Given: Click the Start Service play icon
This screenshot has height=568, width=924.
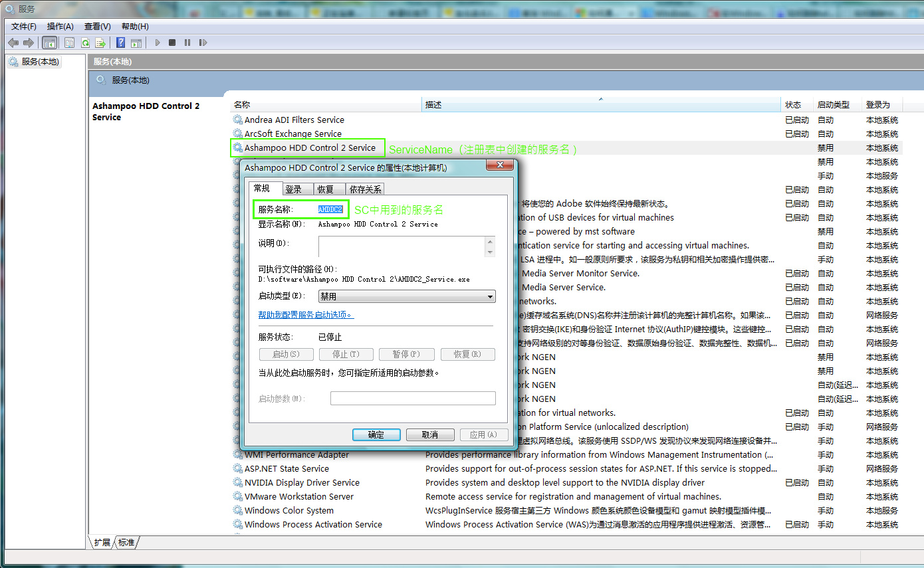Looking at the screenshot, I should click(x=158, y=43).
